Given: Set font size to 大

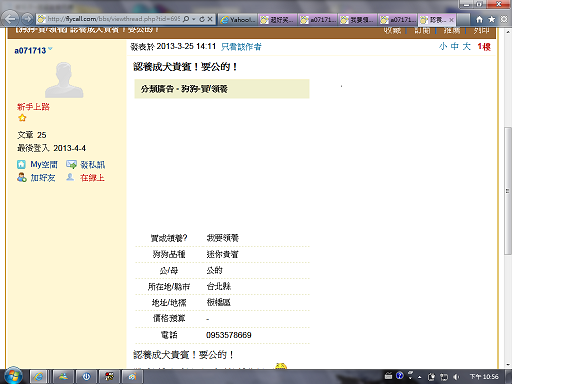Looking at the screenshot, I should click(467, 46).
